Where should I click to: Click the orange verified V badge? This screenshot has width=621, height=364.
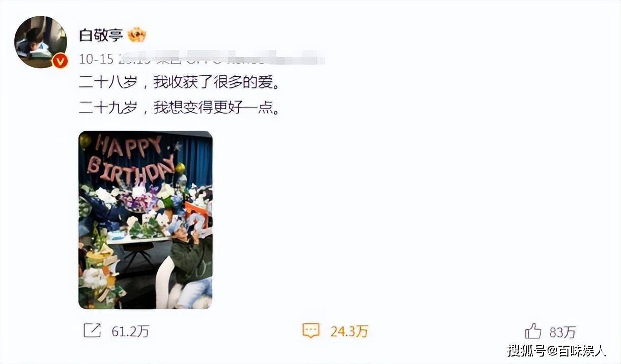pos(60,62)
